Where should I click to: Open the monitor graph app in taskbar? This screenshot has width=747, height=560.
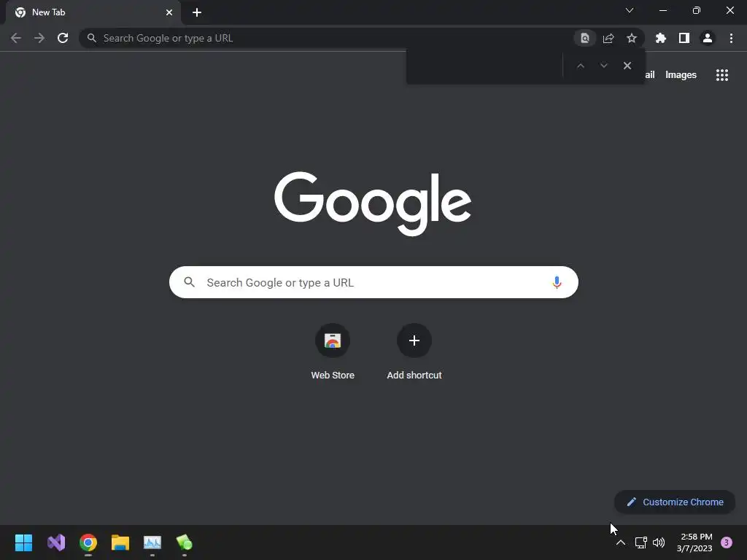[x=152, y=542]
